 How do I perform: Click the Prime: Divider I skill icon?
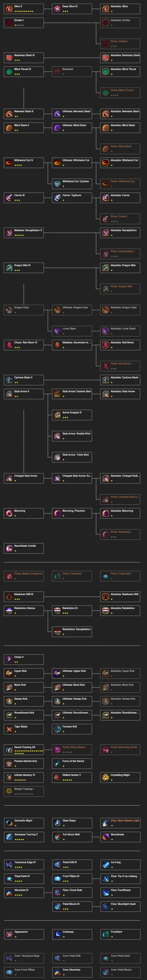tap(106, 44)
